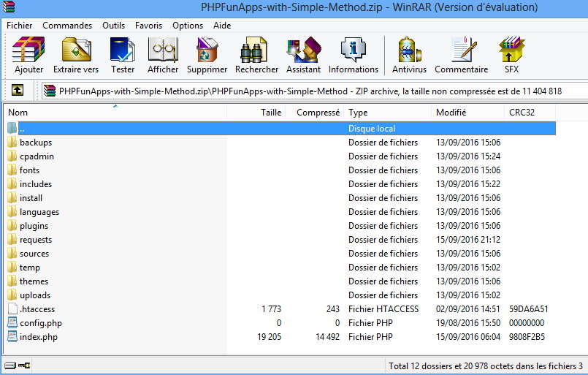Click the Fichier HTACCESS type cell
The width and height of the screenshot is (588, 375).
(x=383, y=309)
